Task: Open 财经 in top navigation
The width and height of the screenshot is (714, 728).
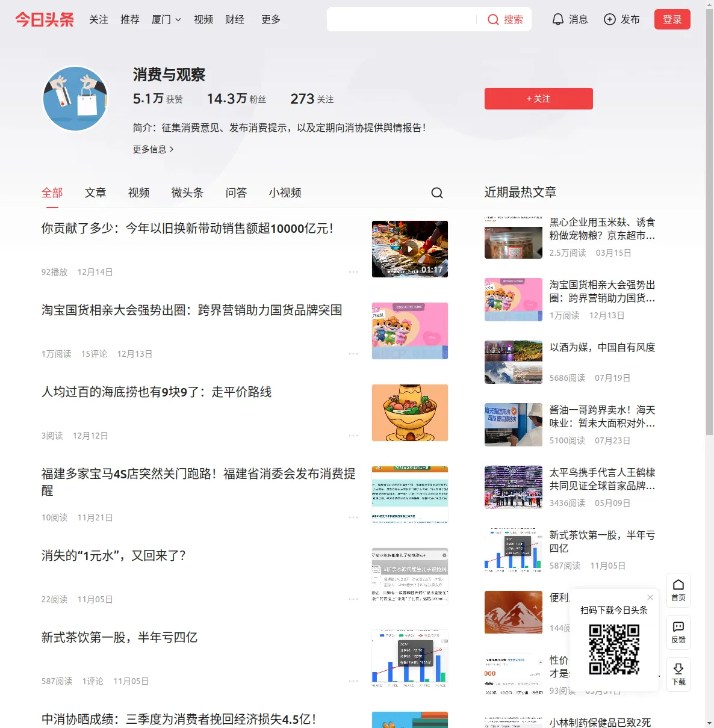Action: [235, 20]
